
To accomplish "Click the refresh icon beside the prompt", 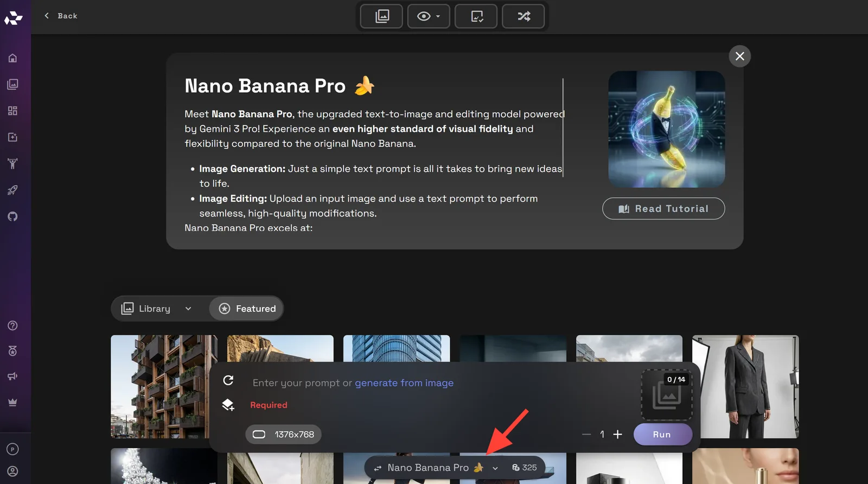I will [x=228, y=380].
